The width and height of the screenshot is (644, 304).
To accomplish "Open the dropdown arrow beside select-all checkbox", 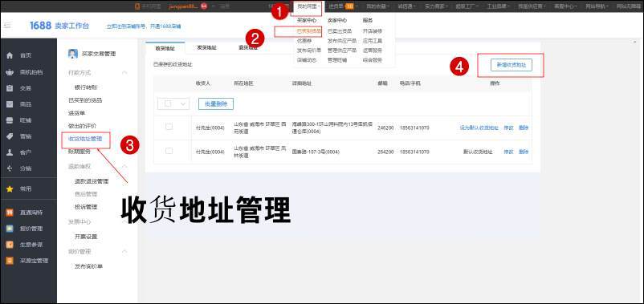I will pos(183,104).
